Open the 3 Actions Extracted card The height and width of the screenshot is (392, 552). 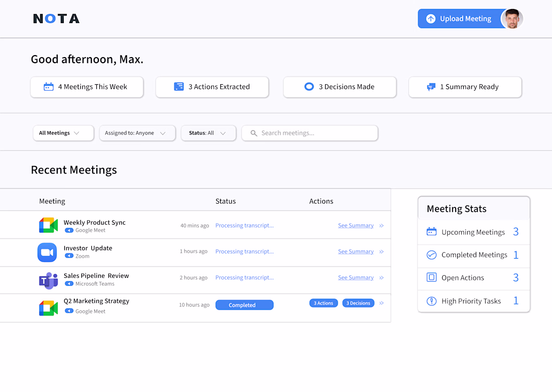click(212, 87)
